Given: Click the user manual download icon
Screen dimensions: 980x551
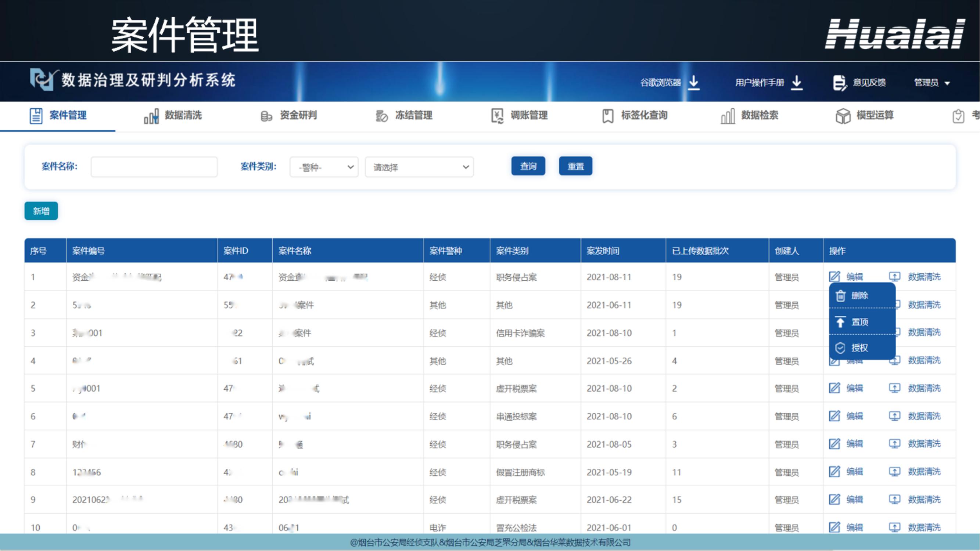Looking at the screenshot, I should click(x=797, y=82).
